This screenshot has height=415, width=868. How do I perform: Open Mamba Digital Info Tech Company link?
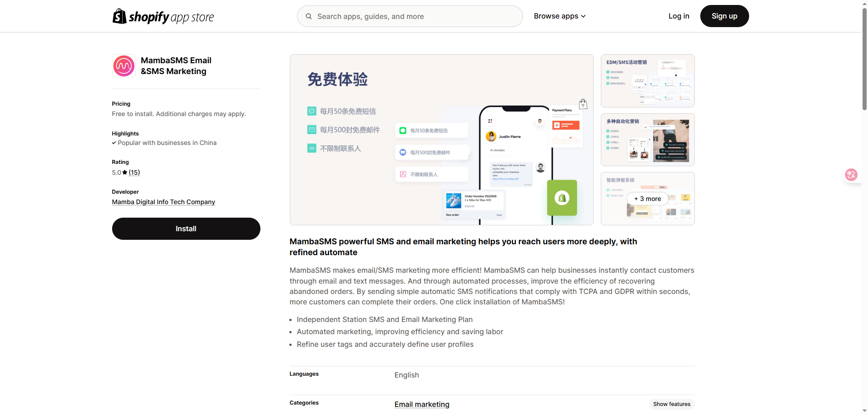163,202
